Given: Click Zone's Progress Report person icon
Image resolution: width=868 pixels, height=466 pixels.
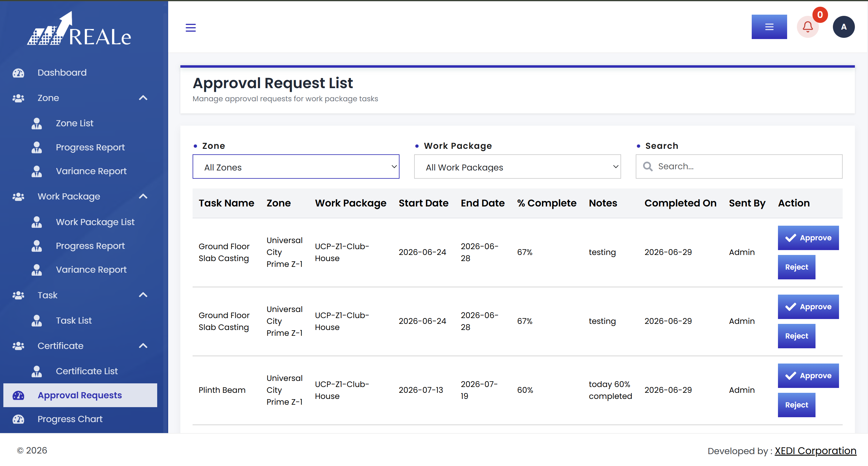Looking at the screenshot, I should (x=37, y=147).
